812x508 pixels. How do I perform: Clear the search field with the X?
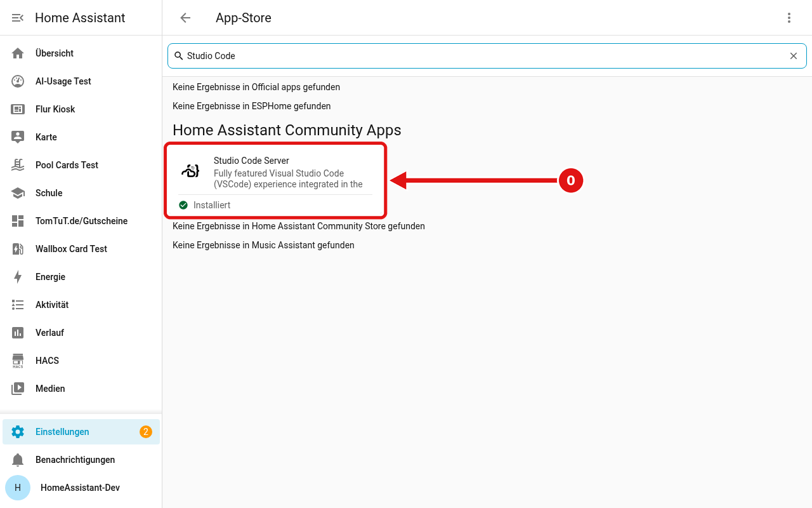pos(794,56)
